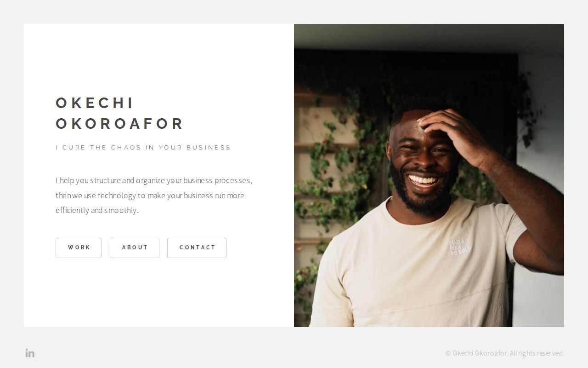The image size is (588, 368).
Task: Click the OKOROAFOR heading word
Action: click(x=119, y=124)
